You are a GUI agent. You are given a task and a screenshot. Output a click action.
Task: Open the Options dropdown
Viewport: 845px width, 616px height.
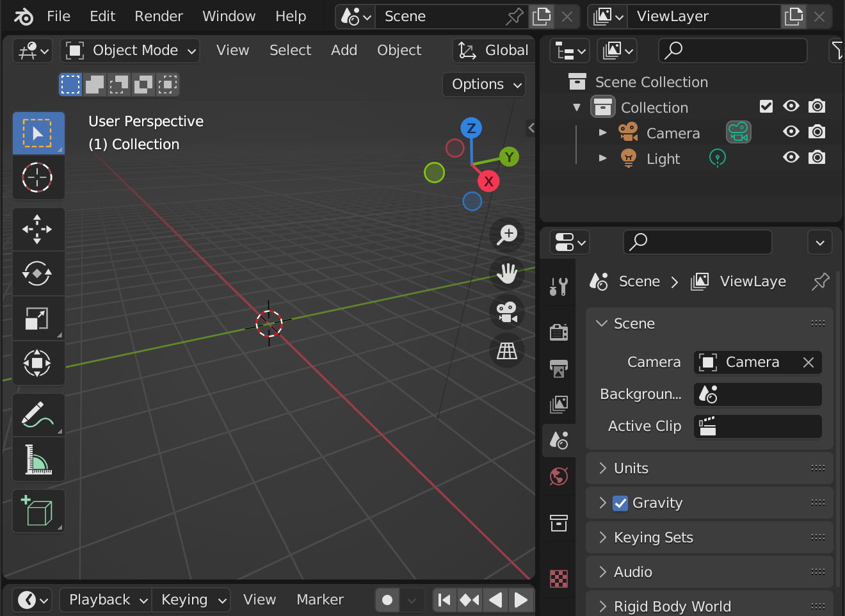click(485, 85)
